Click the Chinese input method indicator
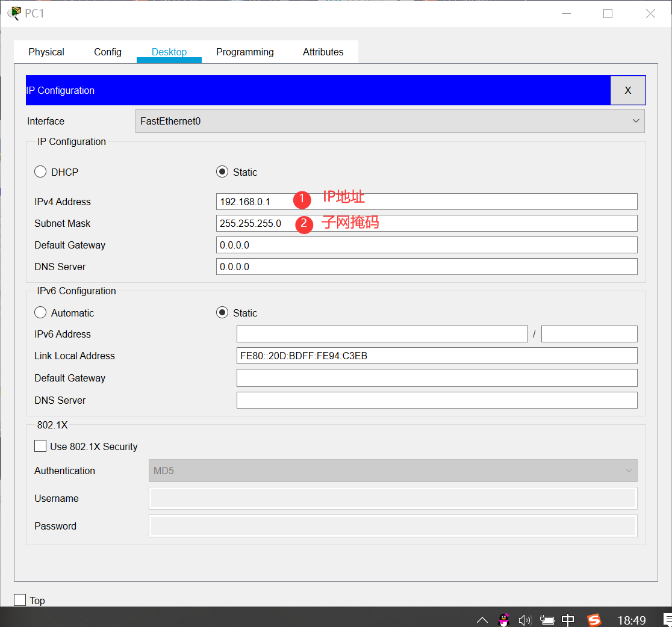The image size is (672, 627). coord(568,619)
